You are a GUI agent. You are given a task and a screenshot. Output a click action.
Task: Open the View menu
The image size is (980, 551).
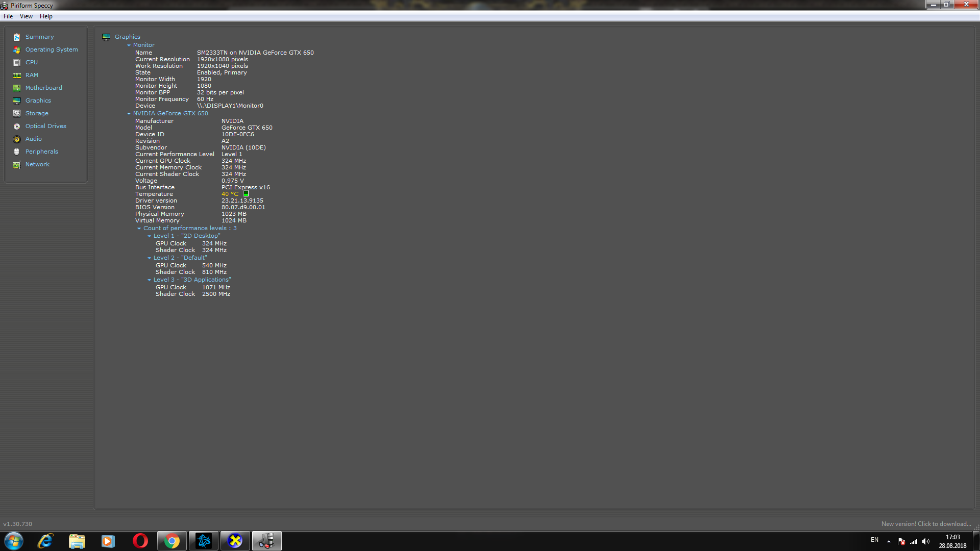(x=26, y=16)
